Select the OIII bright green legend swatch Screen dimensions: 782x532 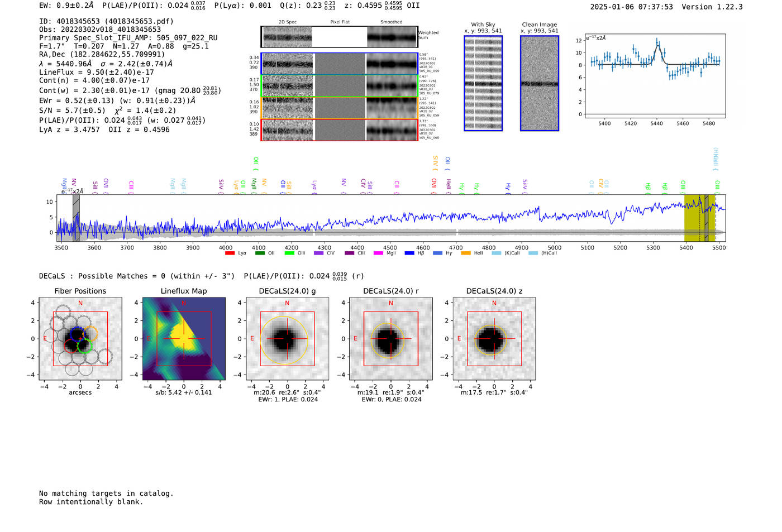pyautogui.click(x=289, y=253)
